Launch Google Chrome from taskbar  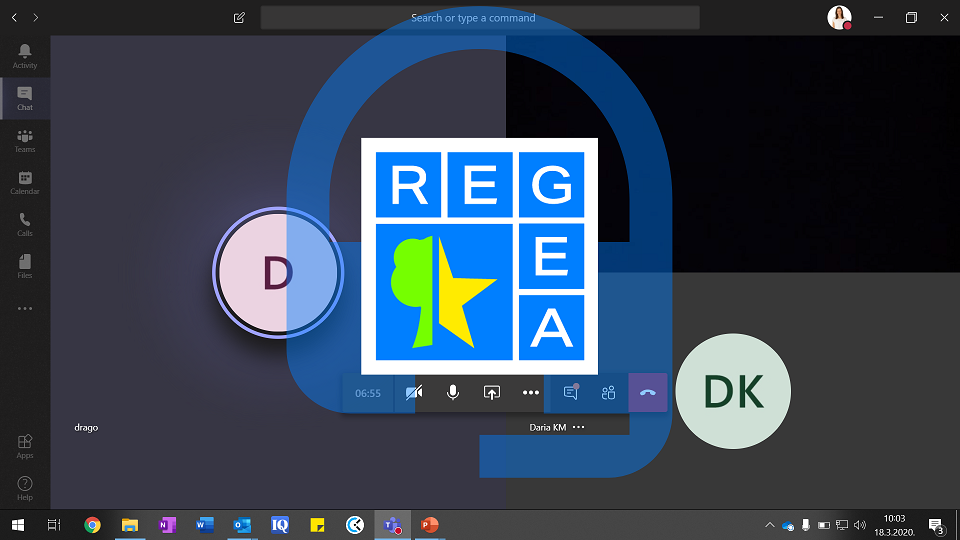pos(92,525)
